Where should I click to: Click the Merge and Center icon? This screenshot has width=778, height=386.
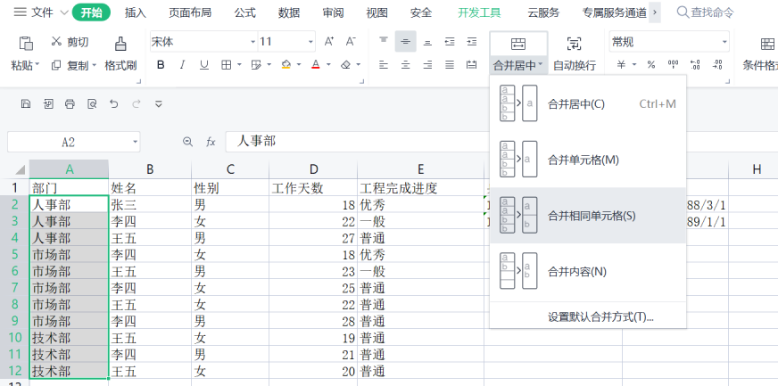[x=518, y=44]
